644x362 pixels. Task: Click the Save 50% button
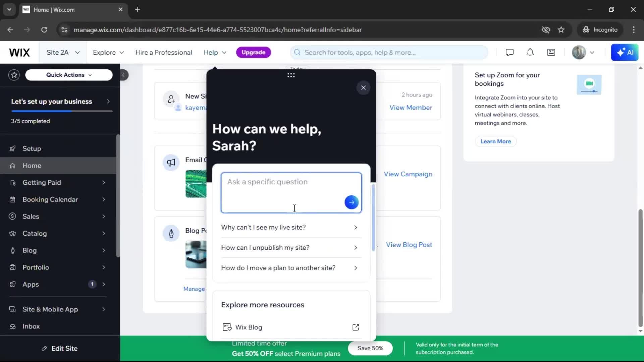pos(370,348)
